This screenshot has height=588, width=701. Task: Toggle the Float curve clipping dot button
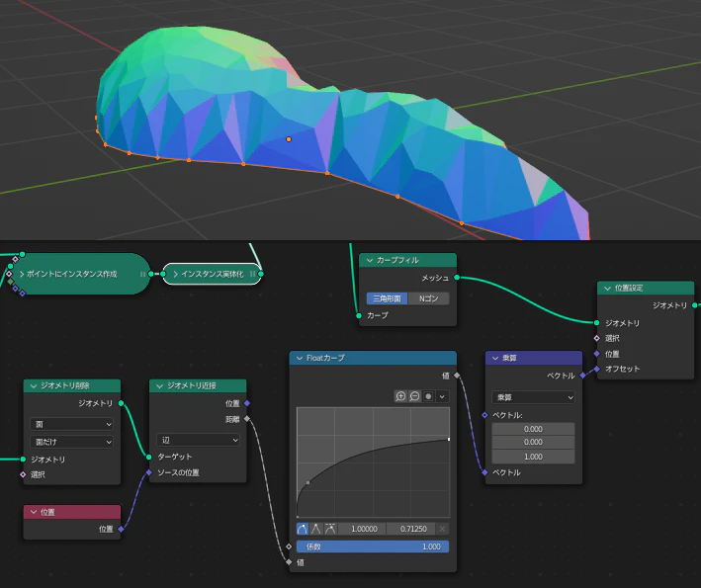428,396
